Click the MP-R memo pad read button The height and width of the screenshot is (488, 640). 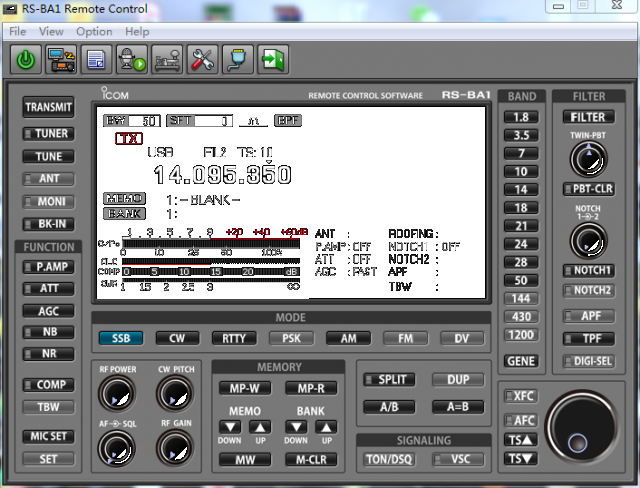click(311, 388)
